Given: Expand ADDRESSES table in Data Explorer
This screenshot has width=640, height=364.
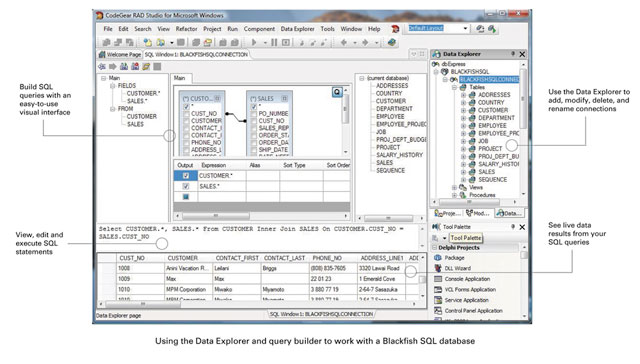Looking at the screenshot, I should tap(463, 95).
